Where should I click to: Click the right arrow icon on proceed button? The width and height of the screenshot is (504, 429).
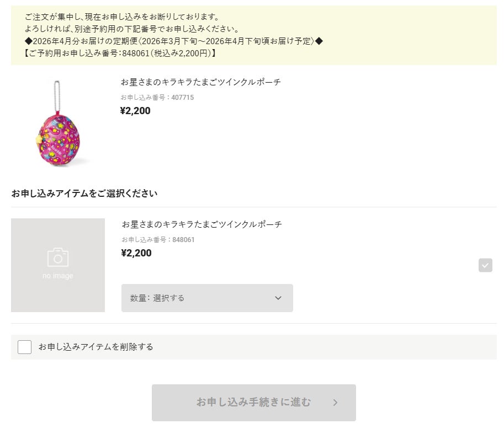tap(335, 403)
